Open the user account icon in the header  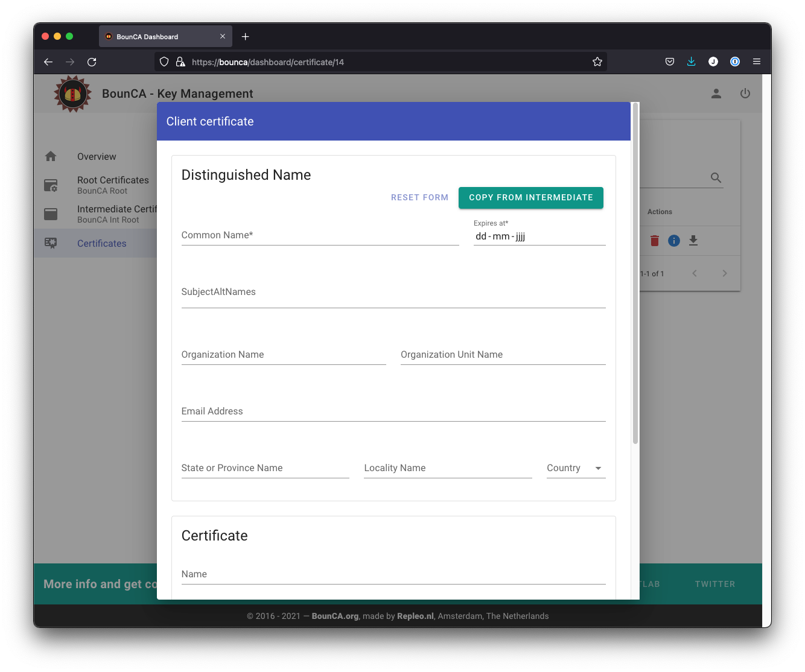pyautogui.click(x=716, y=94)
